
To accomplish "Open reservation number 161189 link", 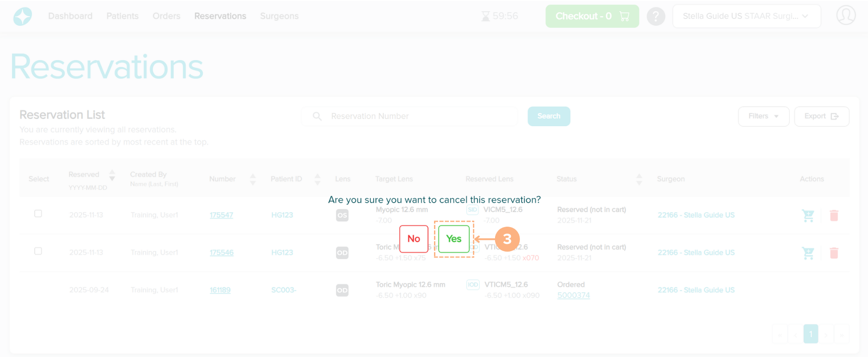I will (x=220, y=290).
